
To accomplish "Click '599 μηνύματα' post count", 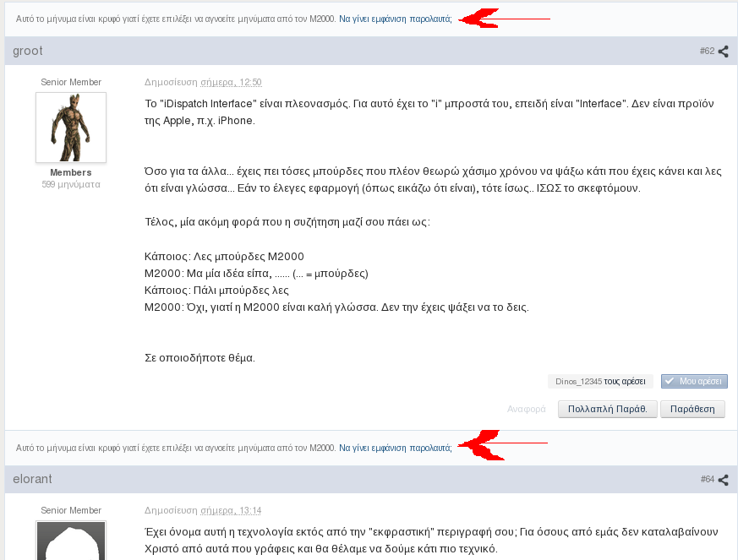I will pyautogui.click(x=71, y=184).
